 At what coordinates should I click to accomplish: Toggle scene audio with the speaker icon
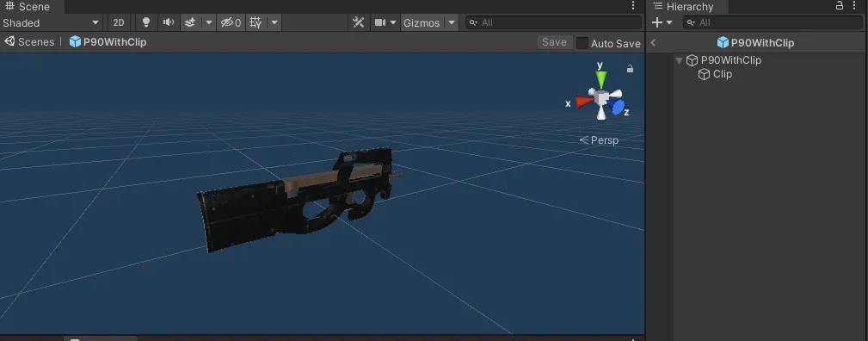[x=169, y=22]
